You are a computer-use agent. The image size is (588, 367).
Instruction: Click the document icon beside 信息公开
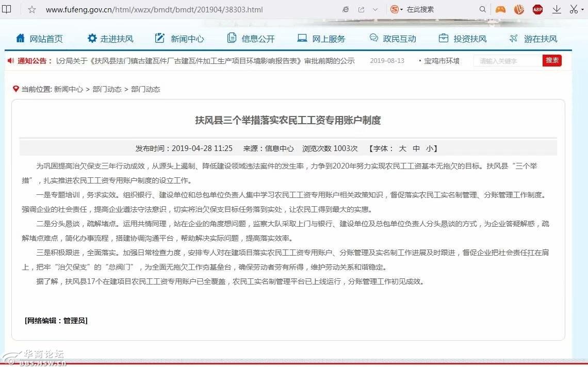tap(232, 38)
